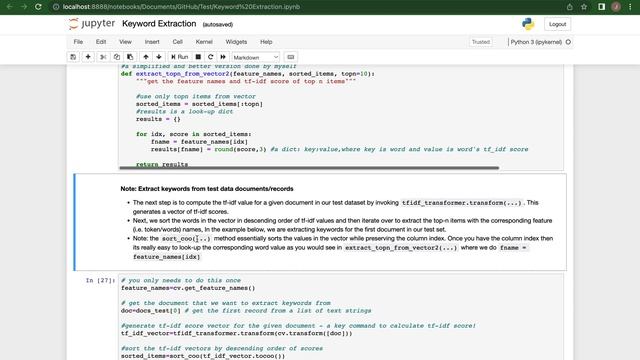Open the command palette keyboard icon
This screenshot has height=360, width=640.
pyautogui.click(x=291, y=57)
